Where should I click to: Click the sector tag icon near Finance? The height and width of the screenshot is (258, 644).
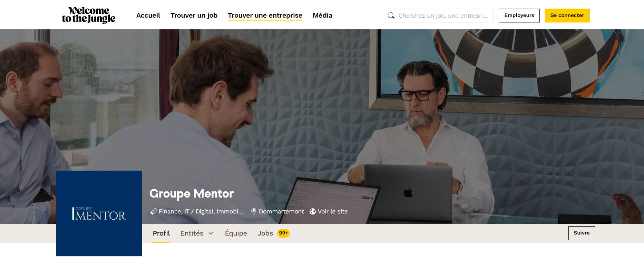[154, 211]
